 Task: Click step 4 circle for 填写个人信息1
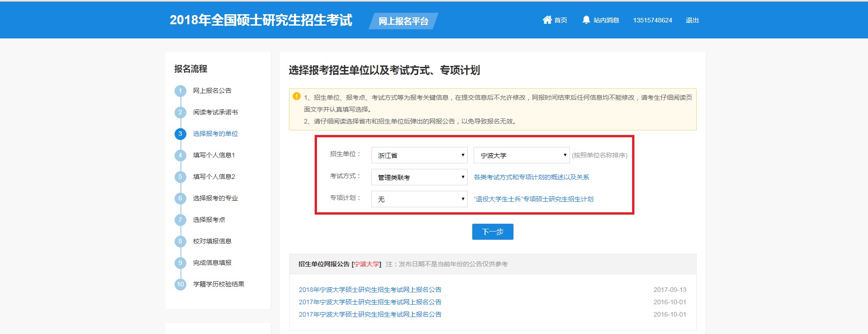coord(180,156)
